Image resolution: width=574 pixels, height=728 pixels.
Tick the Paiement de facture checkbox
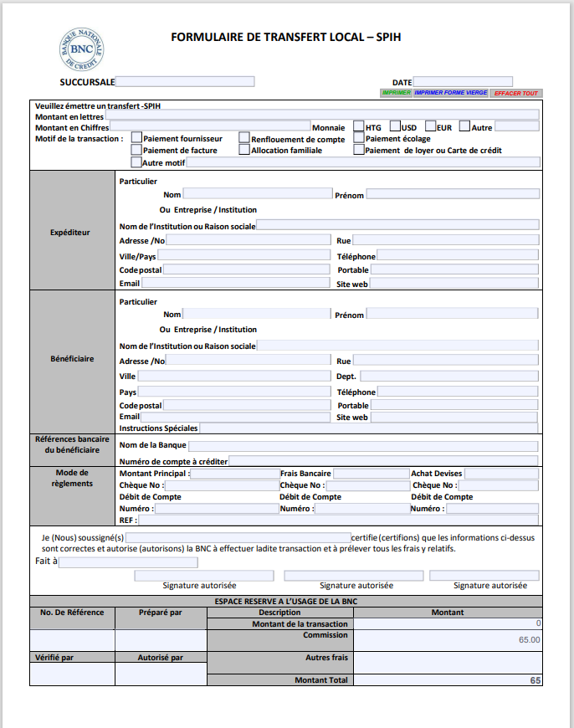pos(136,150)
